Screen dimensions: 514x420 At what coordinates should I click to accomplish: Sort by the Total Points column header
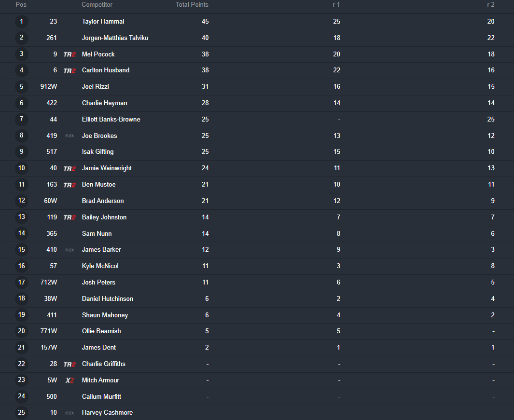tap(192, 5)
